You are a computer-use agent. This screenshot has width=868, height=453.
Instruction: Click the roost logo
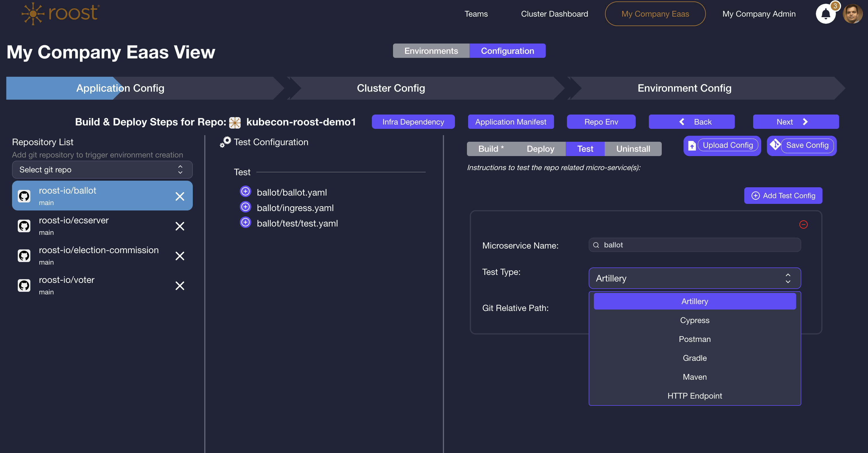61,13
